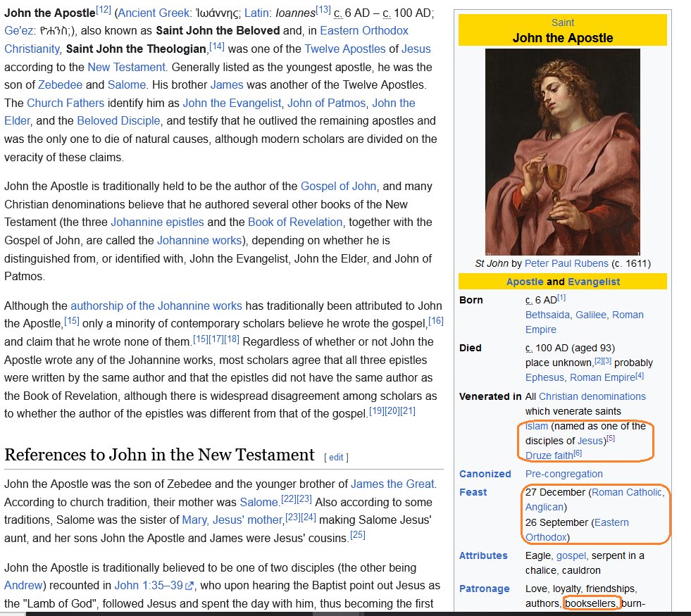
Task: Open John of Patmos link
Action: pyautogui.click(x=327, y=103)
